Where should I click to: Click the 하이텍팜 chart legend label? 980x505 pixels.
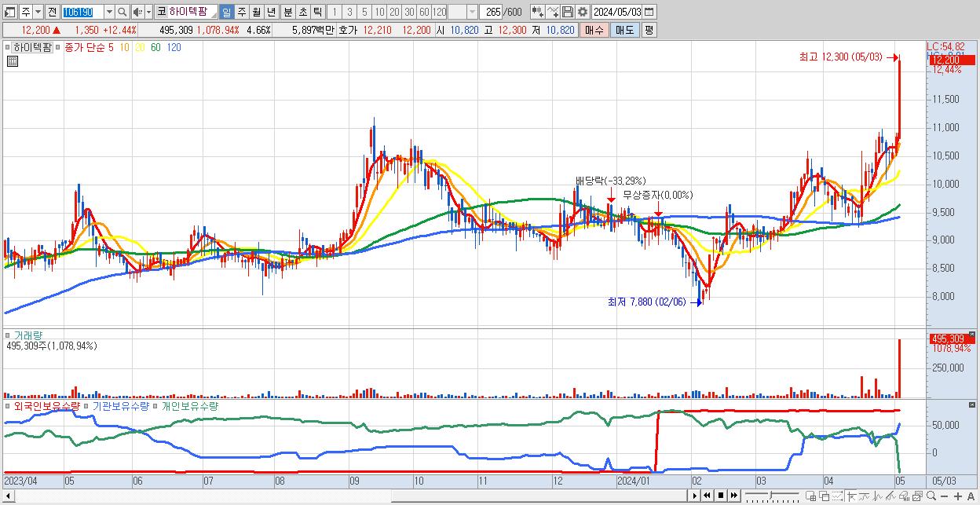(31, 47)
